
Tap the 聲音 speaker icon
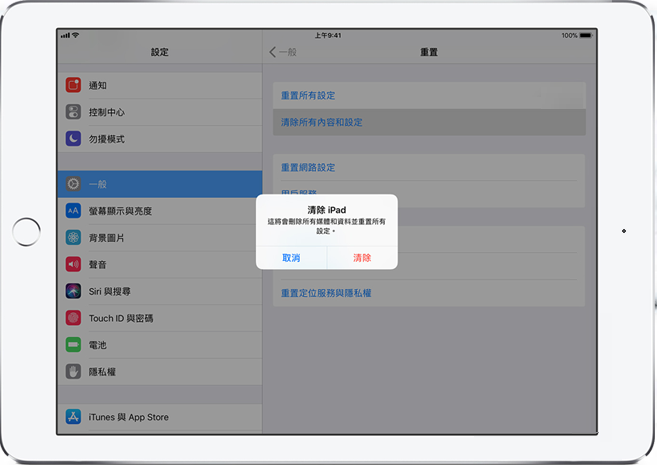point(73,264)
